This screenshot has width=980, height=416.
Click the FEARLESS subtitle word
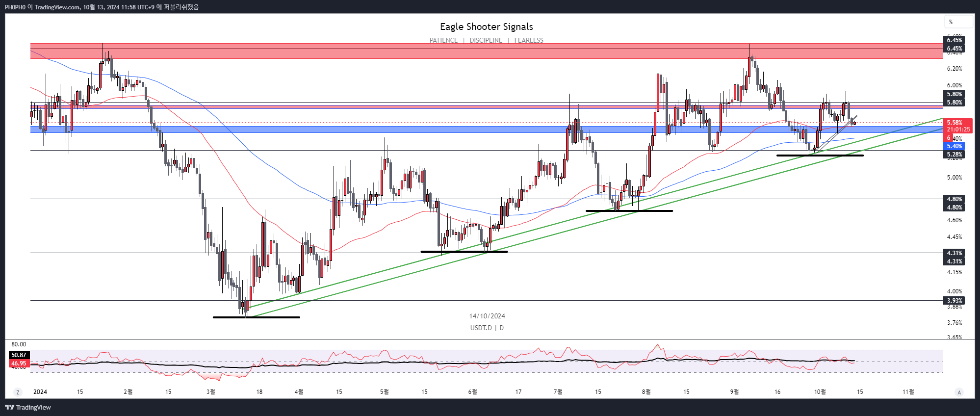[x=529, y=40]
